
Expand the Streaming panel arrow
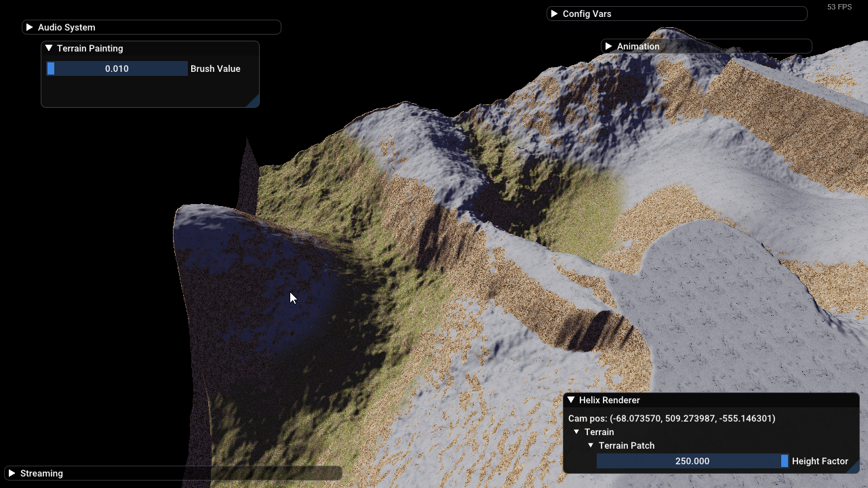point(12,473)
